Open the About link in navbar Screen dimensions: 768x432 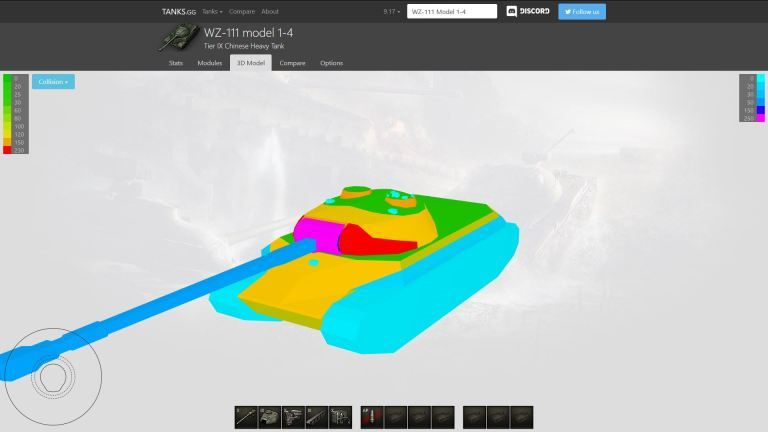(270, 12)
